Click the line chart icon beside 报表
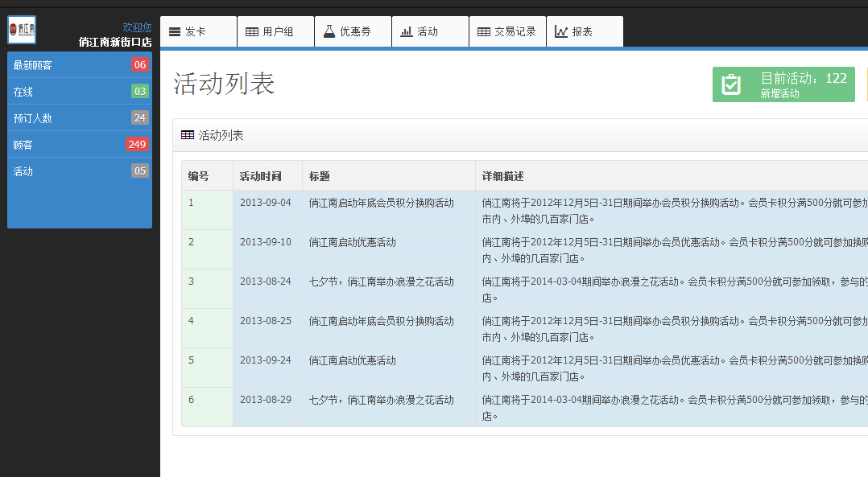This screenshot has width=868, height=477. click(561, 32)
